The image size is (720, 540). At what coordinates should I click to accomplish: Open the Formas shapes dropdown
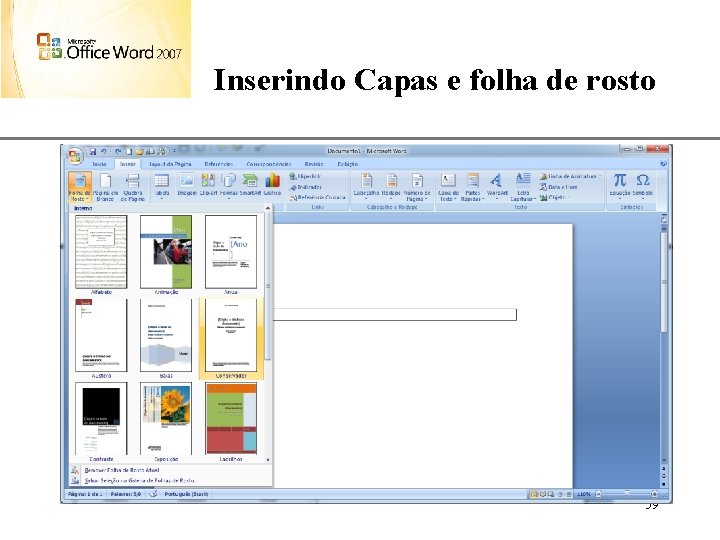coord(228,185)
